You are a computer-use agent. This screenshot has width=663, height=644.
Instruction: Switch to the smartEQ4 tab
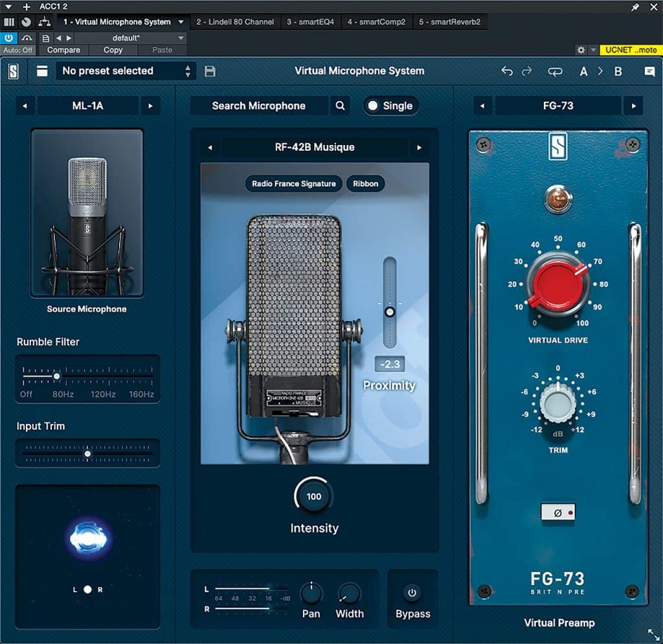[x=310, y=22]
